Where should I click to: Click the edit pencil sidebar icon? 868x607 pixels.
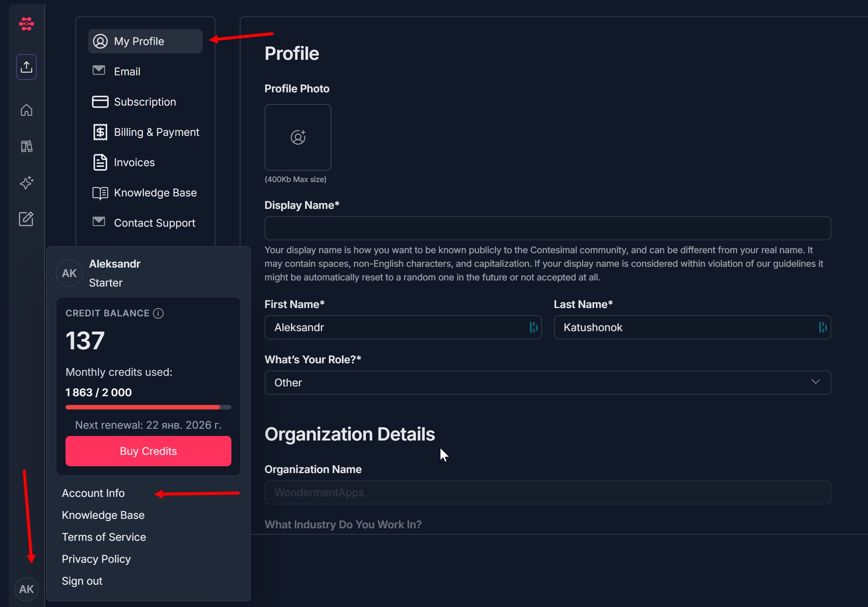pyautogui.click(x=26, y=219)
